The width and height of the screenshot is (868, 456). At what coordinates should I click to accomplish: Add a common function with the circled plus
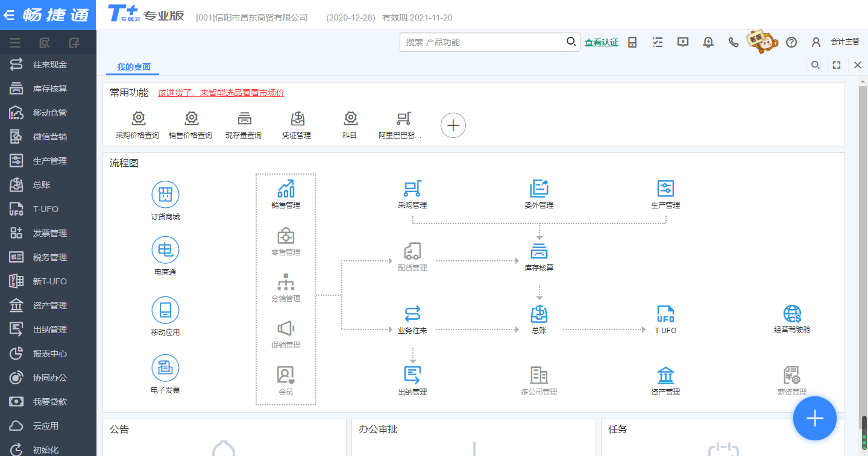(453, 125)
